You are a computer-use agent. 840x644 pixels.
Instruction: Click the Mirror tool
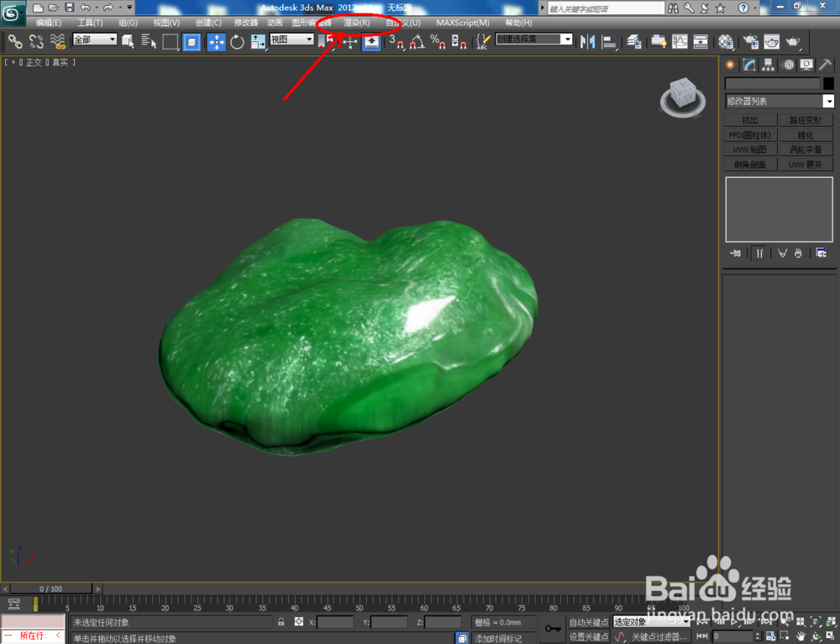click(x=588, y=41)
